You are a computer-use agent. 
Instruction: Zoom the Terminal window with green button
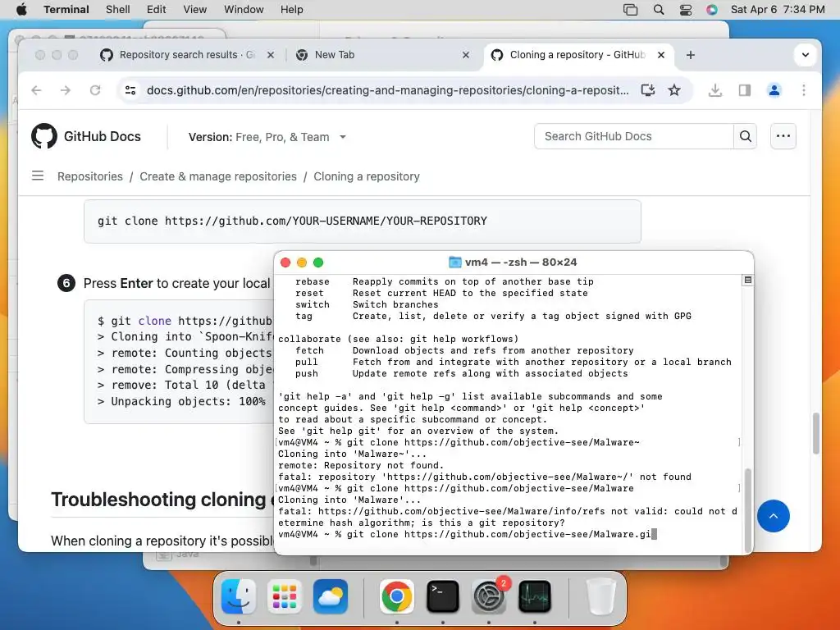(x=318, y=262)
